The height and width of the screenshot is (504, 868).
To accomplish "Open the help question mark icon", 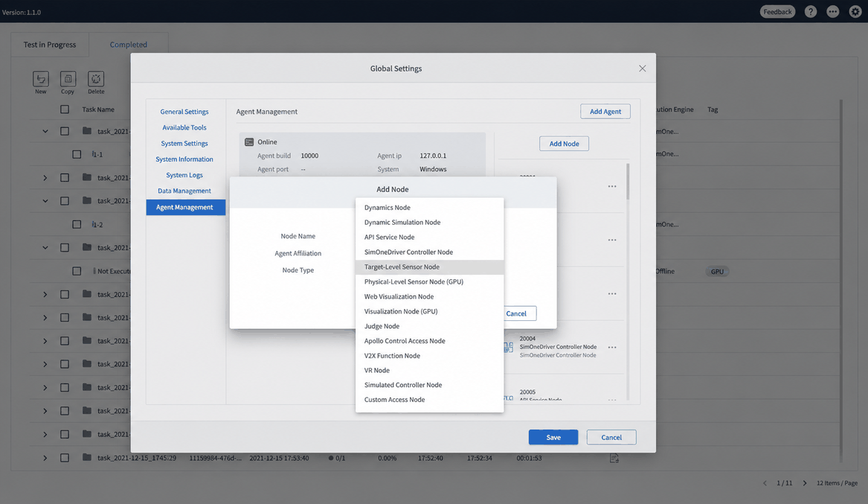I will coord(811,12).
